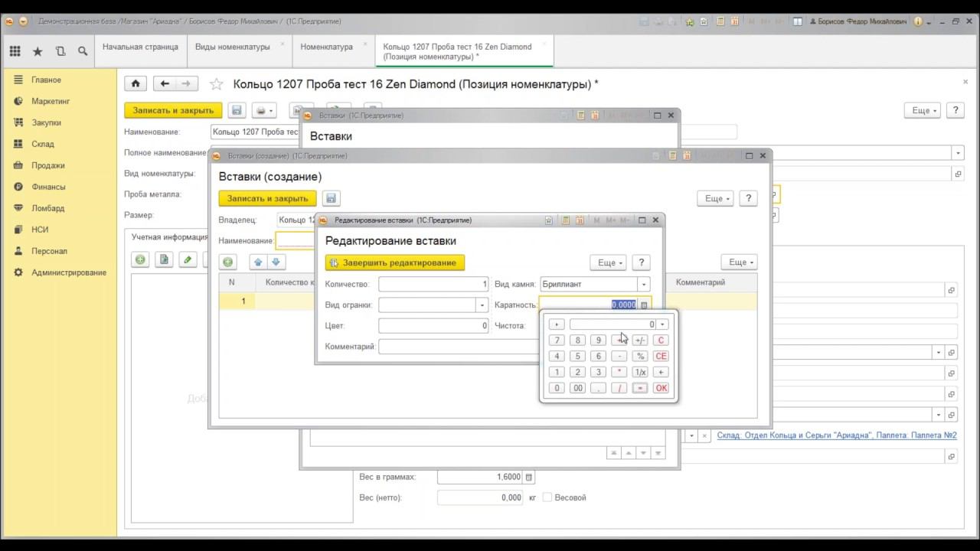The height and width of the screenshot is (551, 980).
Task: Click the printer icon in main toolbar
Action: [265, 110]
